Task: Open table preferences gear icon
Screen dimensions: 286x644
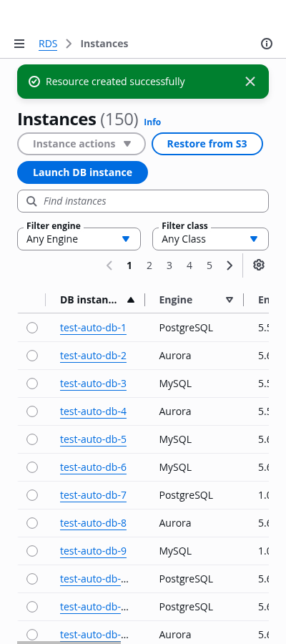Action: point(259,265)
